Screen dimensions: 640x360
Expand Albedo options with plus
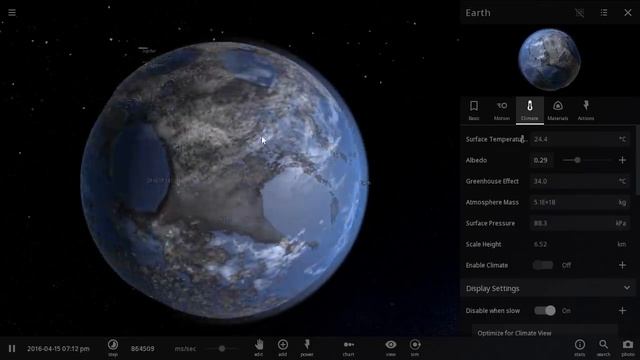coord(622,160)
